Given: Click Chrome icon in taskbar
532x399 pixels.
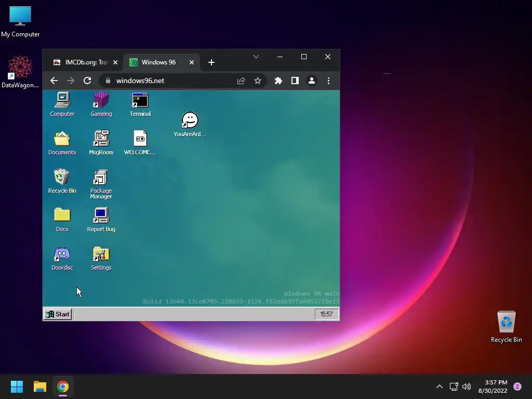Looking at the screenshot, I should [x=63, y=387].
